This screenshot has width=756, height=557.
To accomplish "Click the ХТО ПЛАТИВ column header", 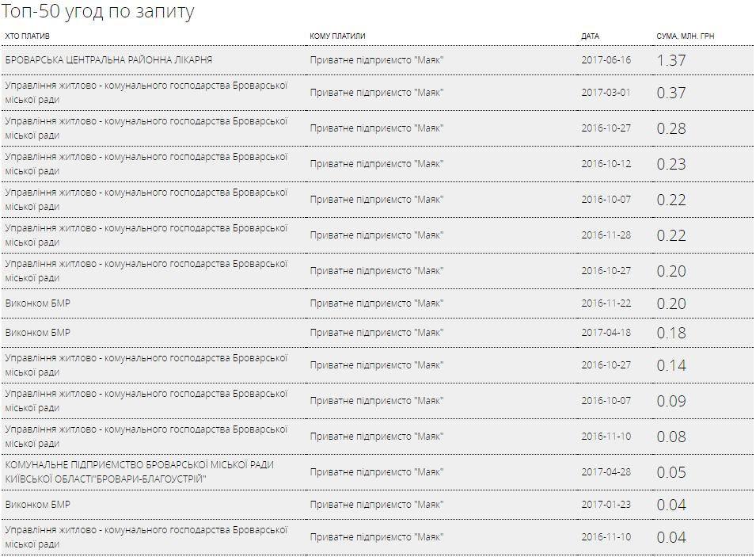I will pos(28,36).
